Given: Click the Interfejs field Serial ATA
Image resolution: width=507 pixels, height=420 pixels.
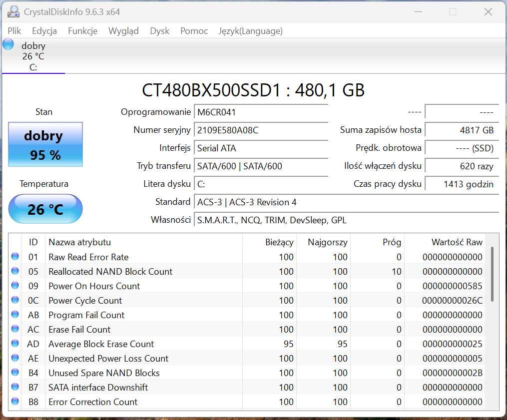Looking at the screenshot, I should [261, 148].
